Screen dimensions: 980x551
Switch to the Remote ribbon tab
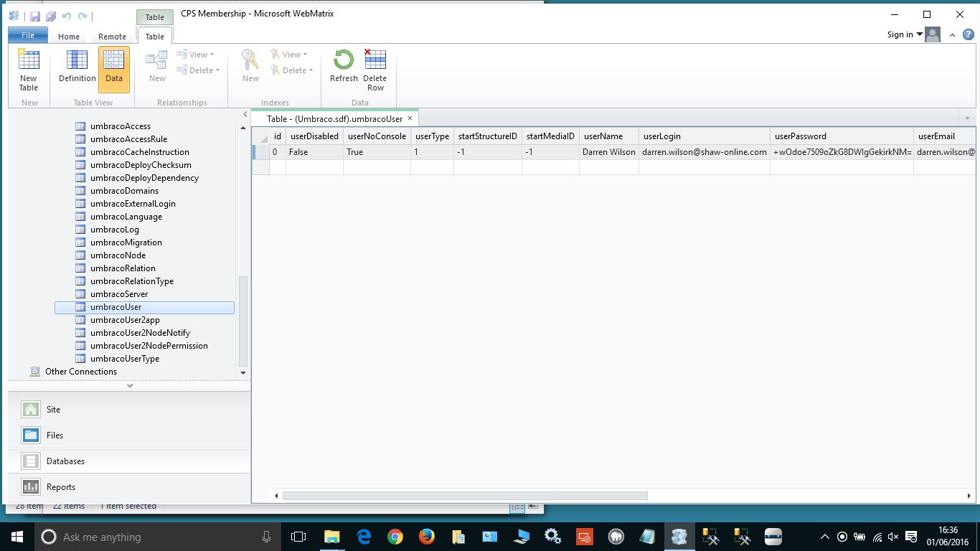click(112, 37)
